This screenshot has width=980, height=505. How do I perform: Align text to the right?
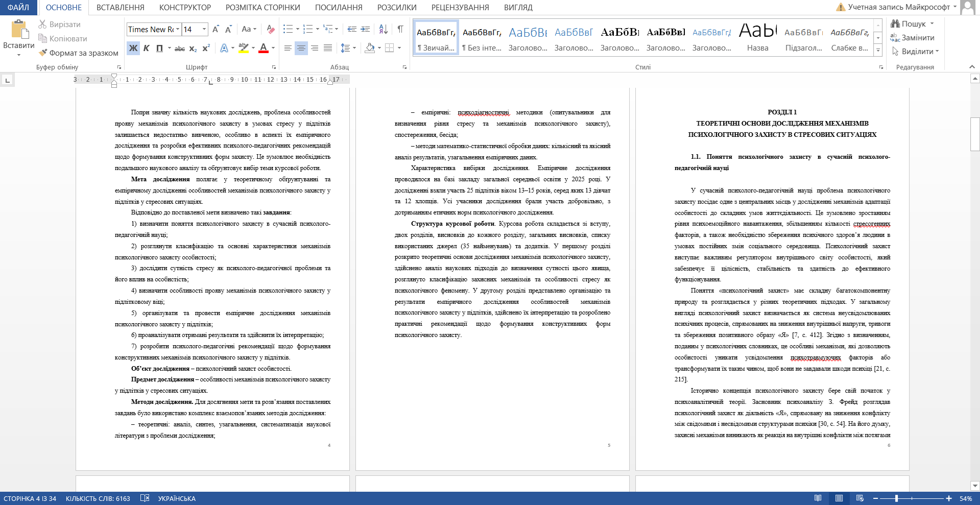(315, 48)
